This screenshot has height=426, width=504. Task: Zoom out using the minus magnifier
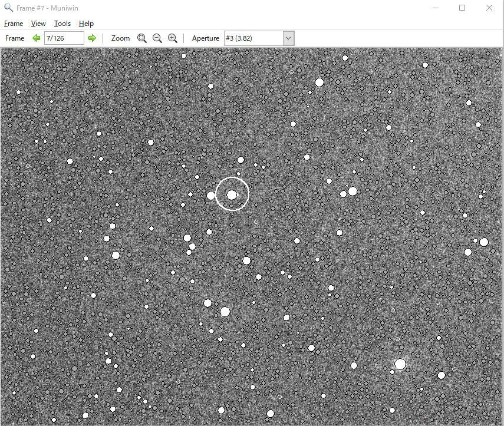[x=157, y=38]
